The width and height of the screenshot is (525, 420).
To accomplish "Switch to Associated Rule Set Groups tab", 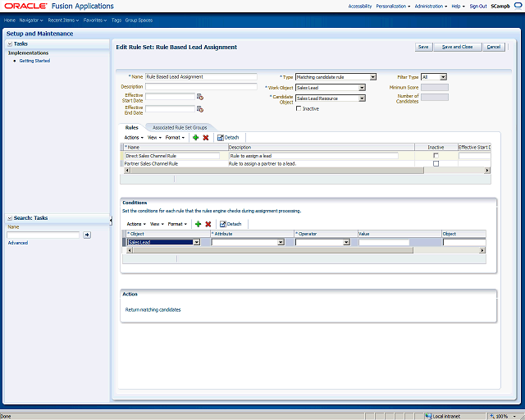I will coord(180,128).
